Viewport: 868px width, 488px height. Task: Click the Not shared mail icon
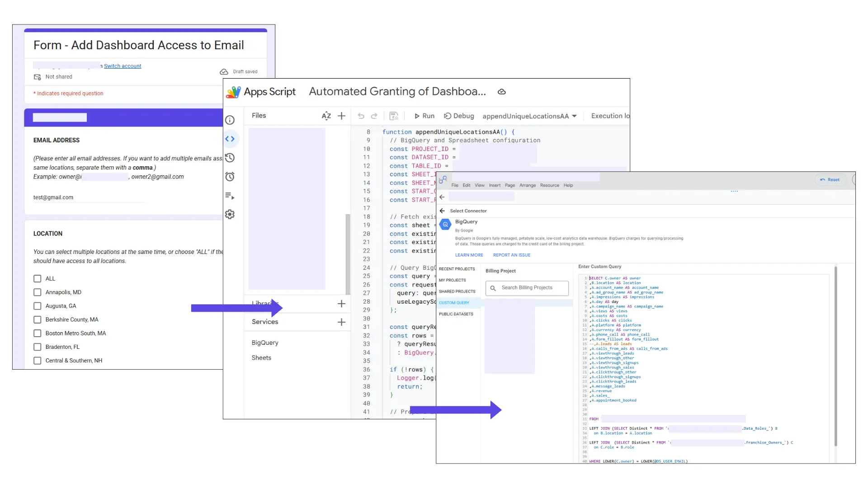click(x=38, y=77)
